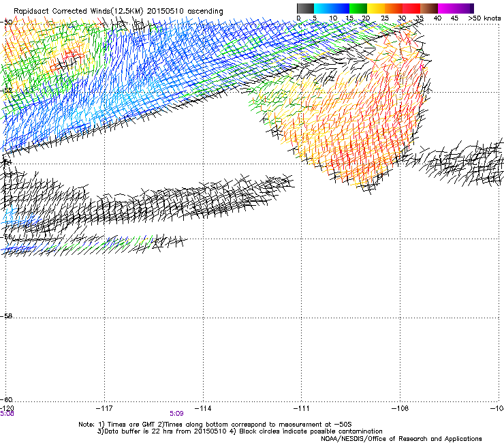Screen dimensions: 504x443
Task: Click the latitude label '-58'
Action: (x=6, y=316)
